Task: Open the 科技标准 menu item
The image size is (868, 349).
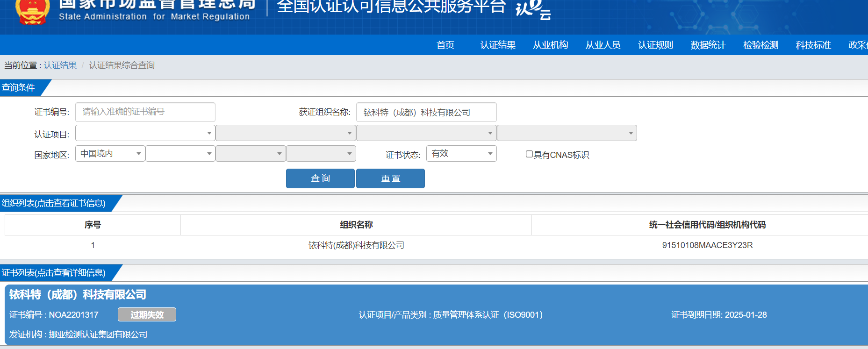Action: click(813, 45)
